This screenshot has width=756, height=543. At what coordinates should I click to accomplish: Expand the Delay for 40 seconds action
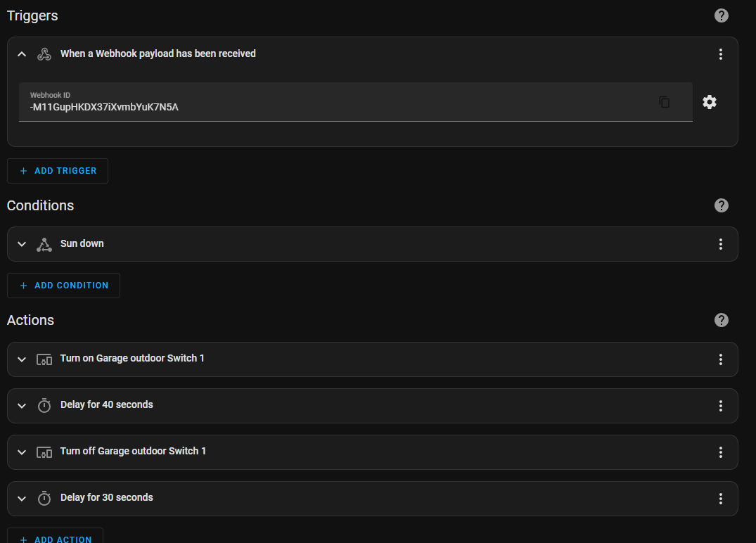22,406
